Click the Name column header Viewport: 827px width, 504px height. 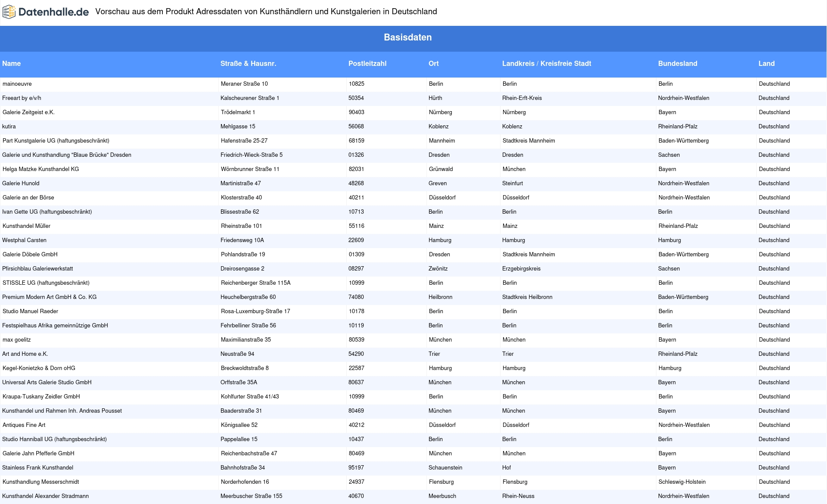[12, 64]
